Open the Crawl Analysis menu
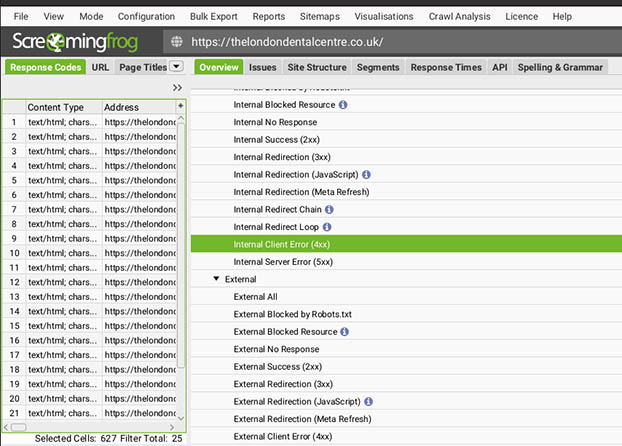Screen dimensions: 622x446 459,17
